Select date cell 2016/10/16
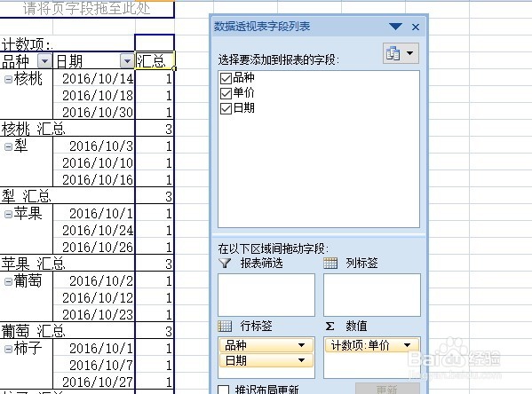This screenshot has width=532, height=394. pyautogui.click(x=94, y=179)
